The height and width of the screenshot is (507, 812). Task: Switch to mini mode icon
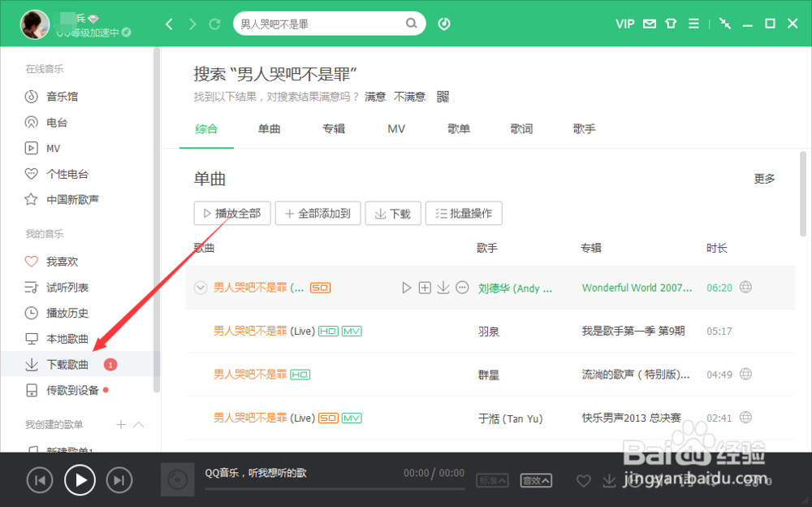(725, 24)
